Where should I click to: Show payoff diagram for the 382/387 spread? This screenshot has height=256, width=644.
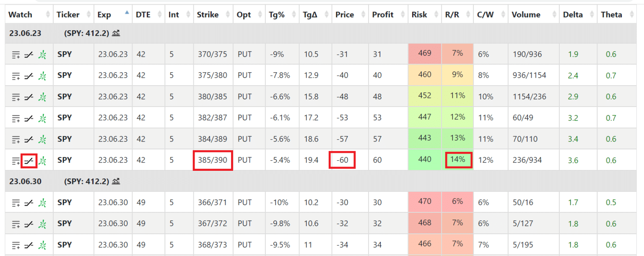pos(29,118)
